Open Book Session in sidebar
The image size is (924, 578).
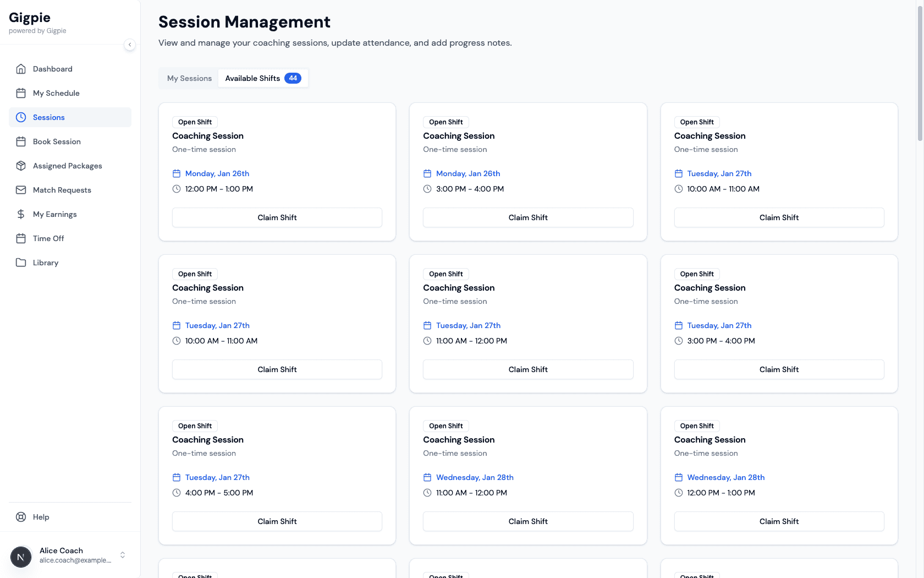click(57, 141)
